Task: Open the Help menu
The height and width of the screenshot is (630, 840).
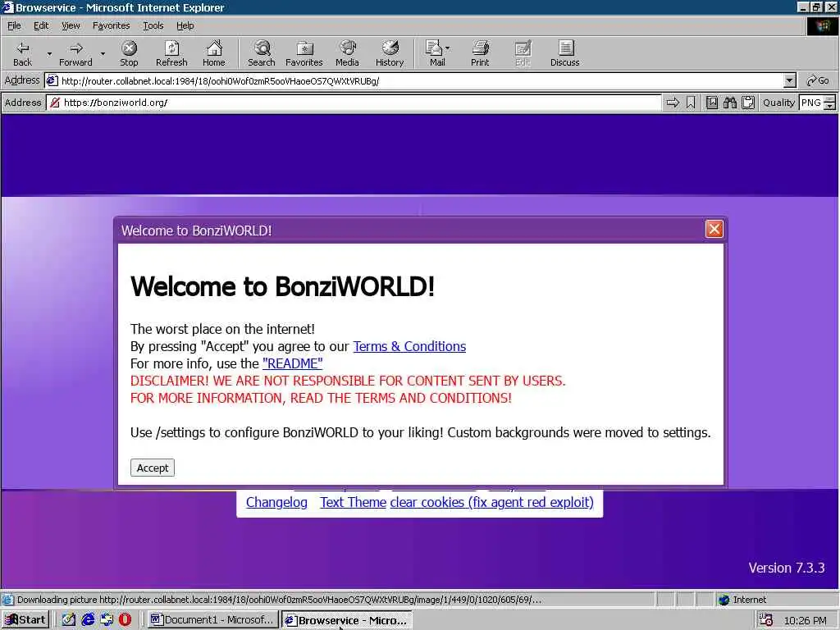Action: pos(185,25)
